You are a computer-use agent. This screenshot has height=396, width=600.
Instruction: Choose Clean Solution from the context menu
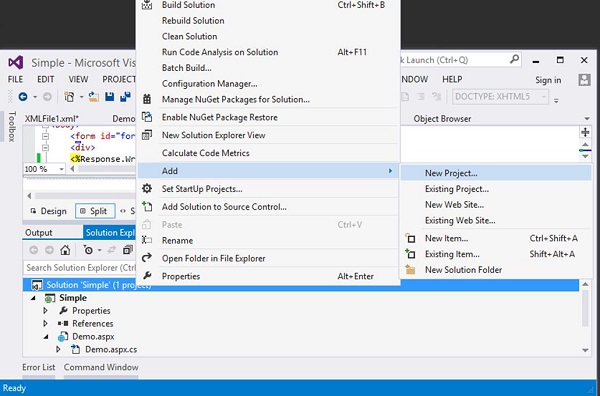269,36
